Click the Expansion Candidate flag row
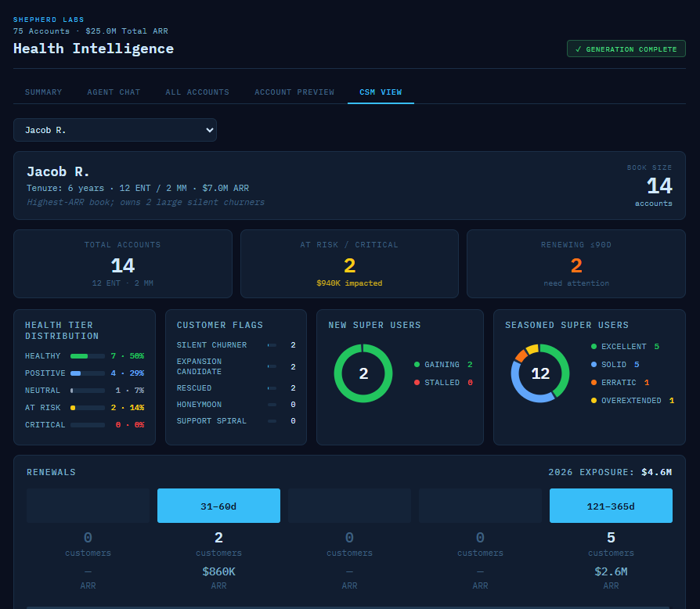This screenshot has width=700, height=609. tap(236, 366)
